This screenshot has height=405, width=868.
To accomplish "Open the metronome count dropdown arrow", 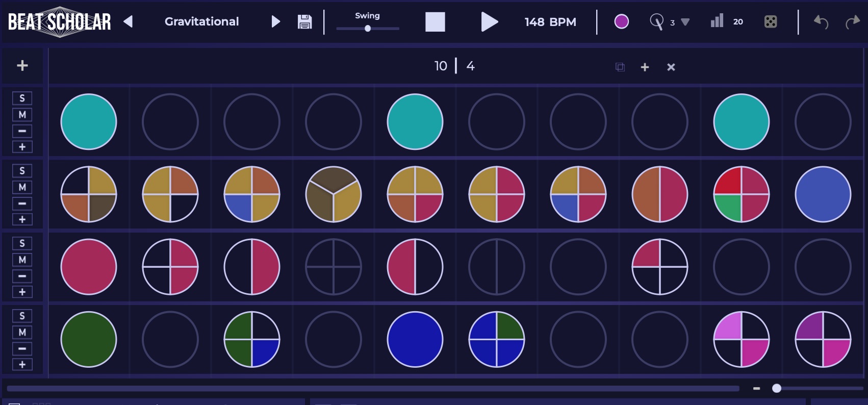I will [x=685, y=22].
